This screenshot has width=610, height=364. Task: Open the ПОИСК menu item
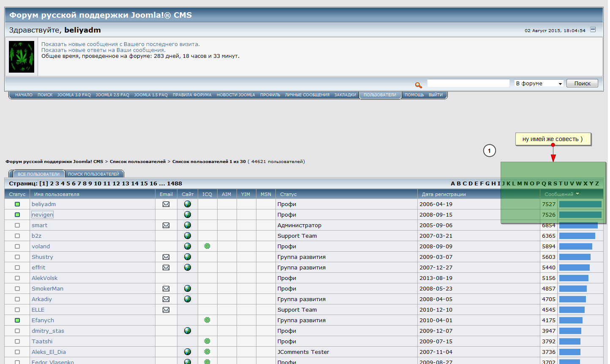[45, 95]
